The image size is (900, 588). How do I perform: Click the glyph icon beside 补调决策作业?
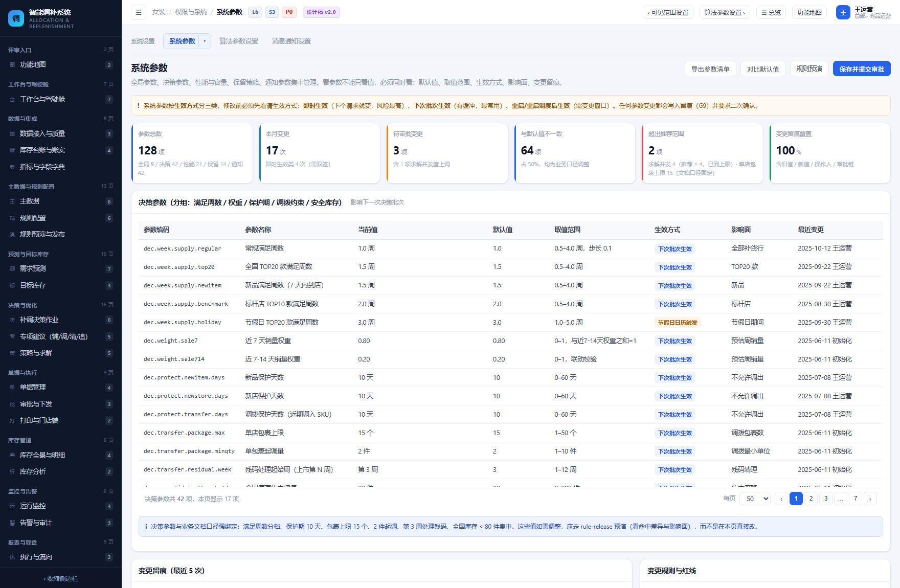coord(12,320)
